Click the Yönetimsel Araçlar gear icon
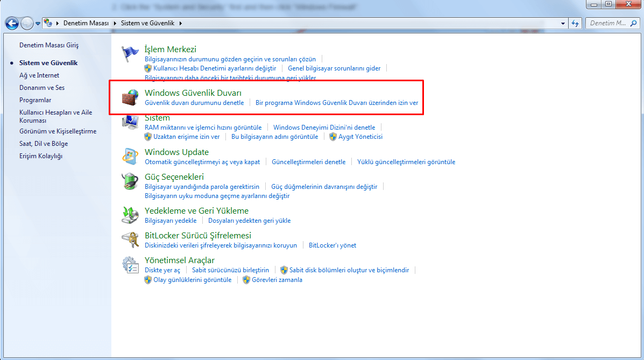The image size is (644, 360). (x=130, y=265)
